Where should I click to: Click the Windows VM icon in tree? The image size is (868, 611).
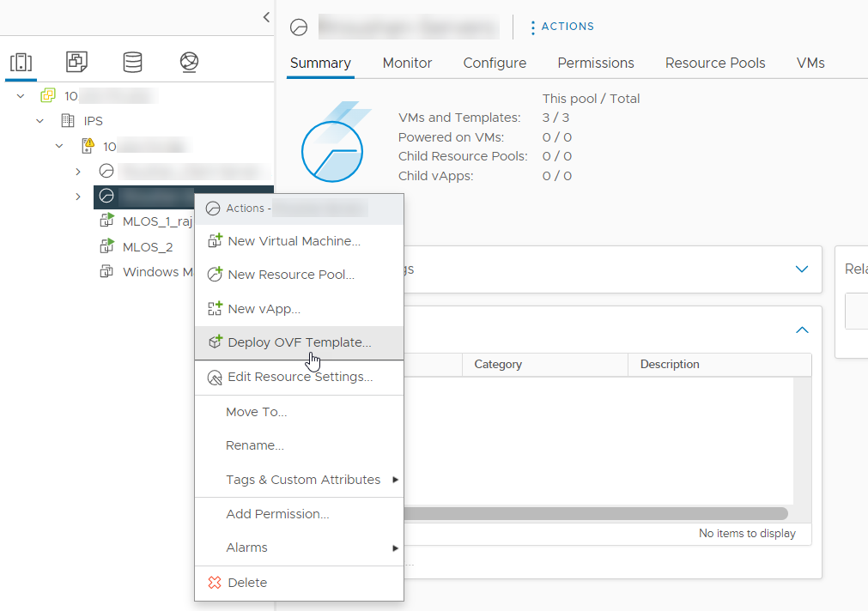[x=106, y=272]
